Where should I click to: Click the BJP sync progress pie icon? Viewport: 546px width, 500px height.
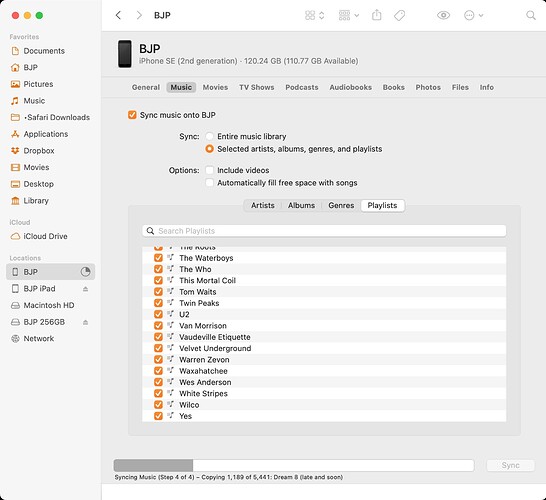[x=85, y=272]
